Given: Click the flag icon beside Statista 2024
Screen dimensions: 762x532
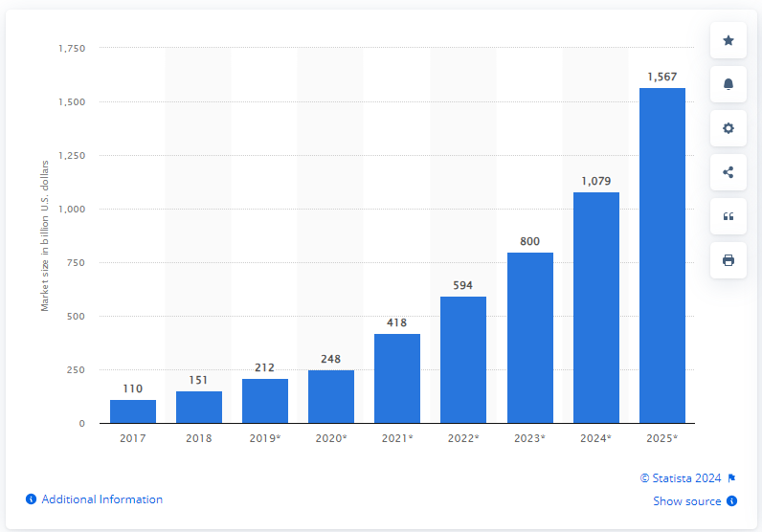Looking at the screenshot, I should pos(732,478).
